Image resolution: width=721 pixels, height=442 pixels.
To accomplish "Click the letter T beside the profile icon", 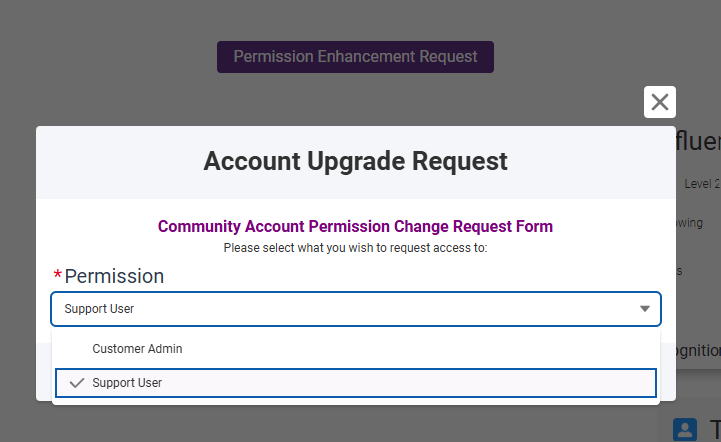I will 714,428.
